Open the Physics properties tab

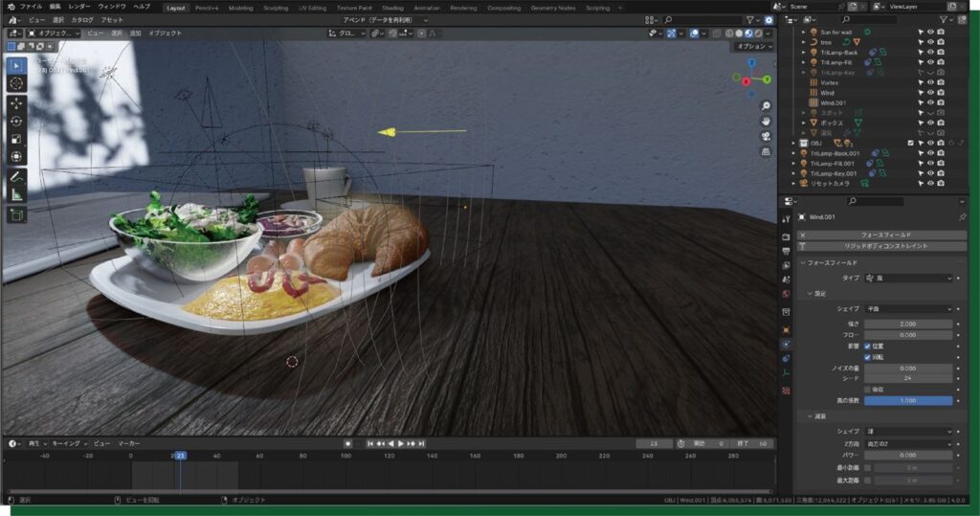tap(787, 344)
